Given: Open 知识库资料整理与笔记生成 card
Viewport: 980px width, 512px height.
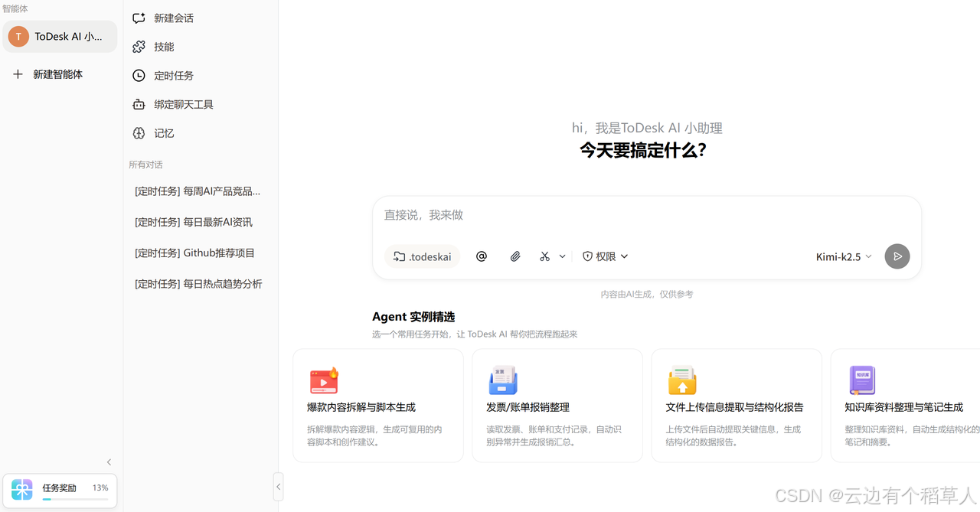Looking at the screenshot, I should pos(905,406).
